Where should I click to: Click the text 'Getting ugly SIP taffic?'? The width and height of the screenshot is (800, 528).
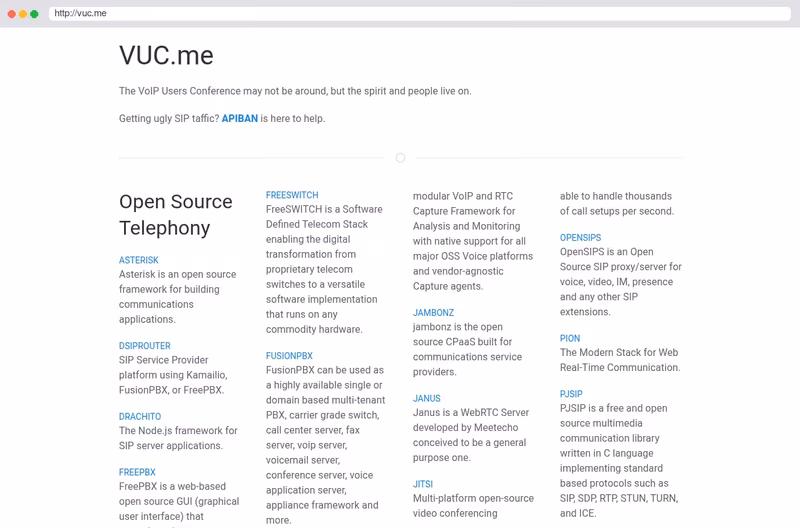click(169, 118)
